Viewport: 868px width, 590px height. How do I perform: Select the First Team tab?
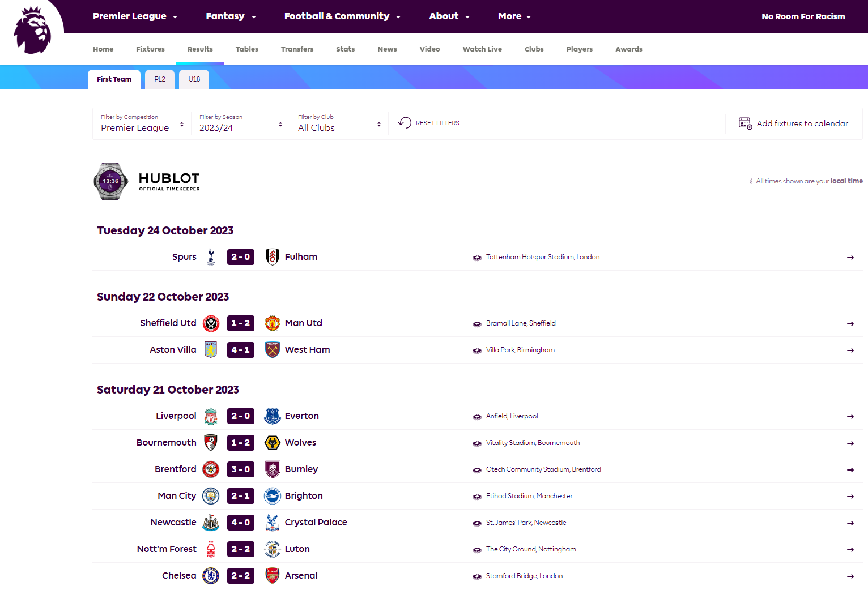point(114,79)
